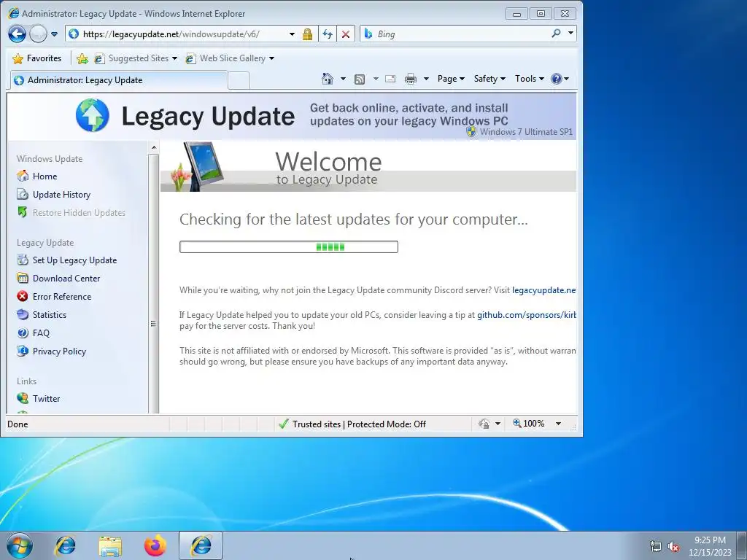Expand the Print options dropdown arrow
Screen dimensions: 747x560
tap(426, 79)
